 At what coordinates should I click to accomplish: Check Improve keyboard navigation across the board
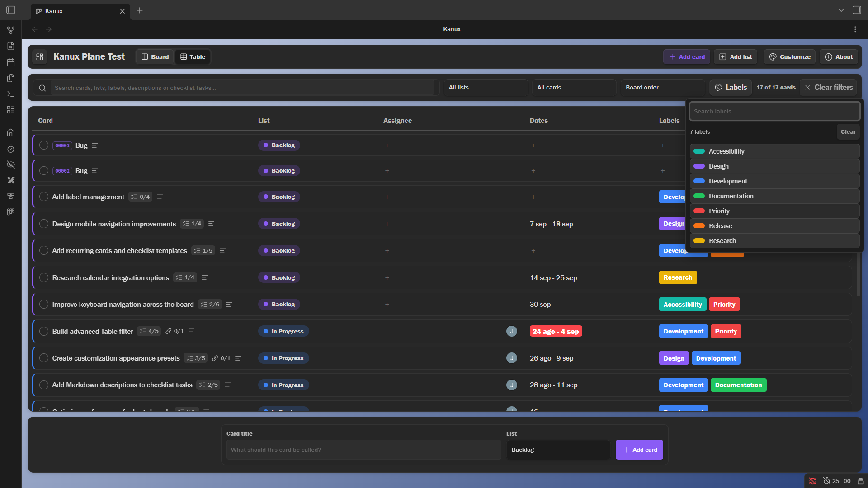pyautogui.click(x=44, y=304)
